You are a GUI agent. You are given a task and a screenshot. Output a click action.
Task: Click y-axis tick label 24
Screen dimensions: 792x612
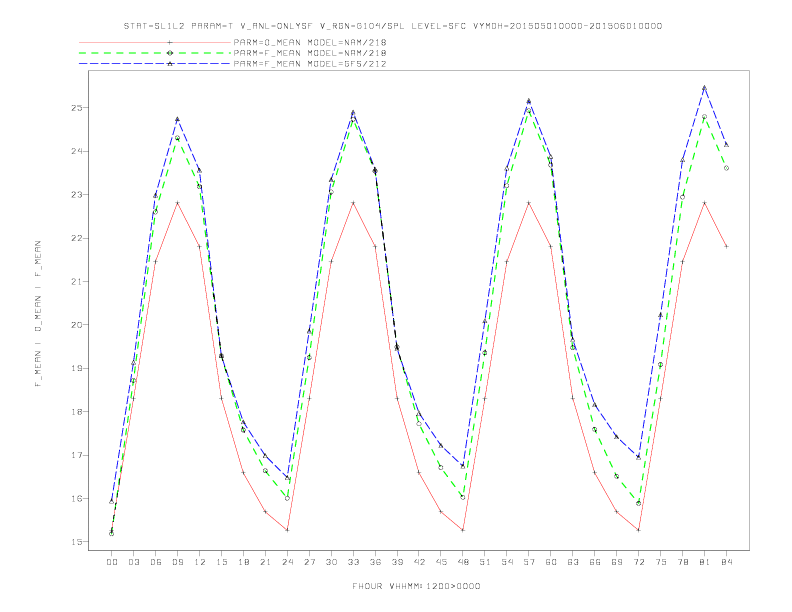tap(76, 151)
